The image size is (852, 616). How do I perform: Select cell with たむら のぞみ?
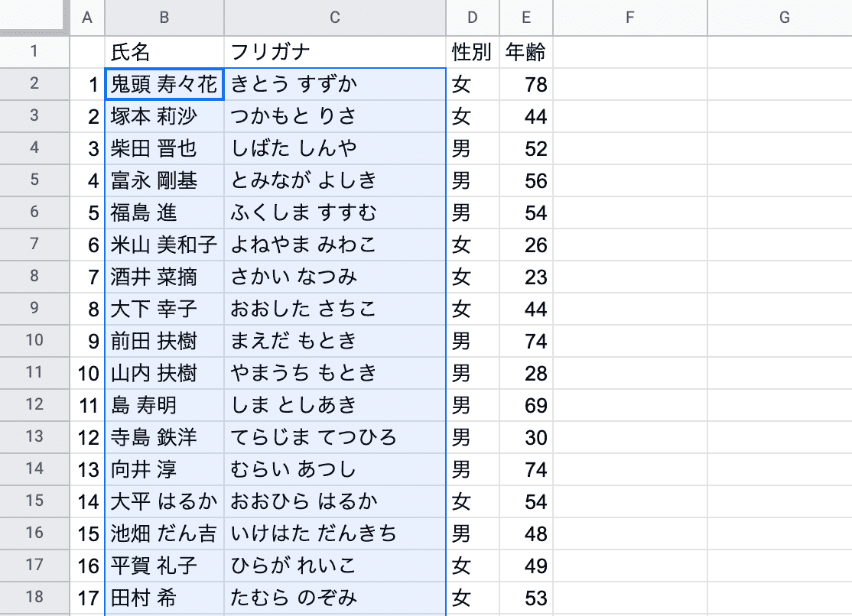click(x=335, y=597)
